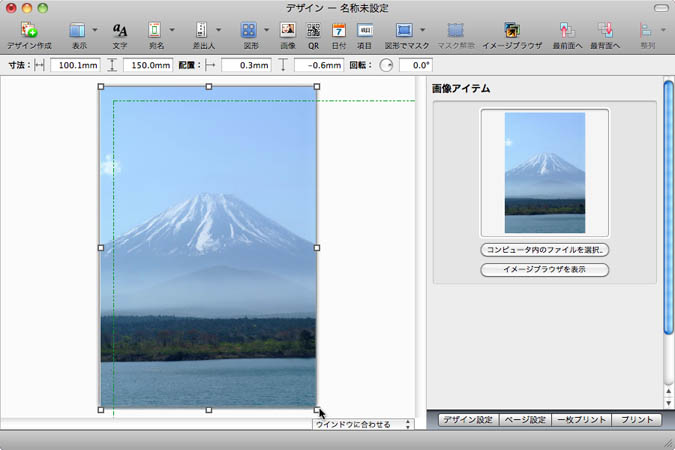Image resolution: width=675 pixels, height=450 pixels.
Task: Open the ウインドウに合わせる zoom popup
Action: point(363,425)
